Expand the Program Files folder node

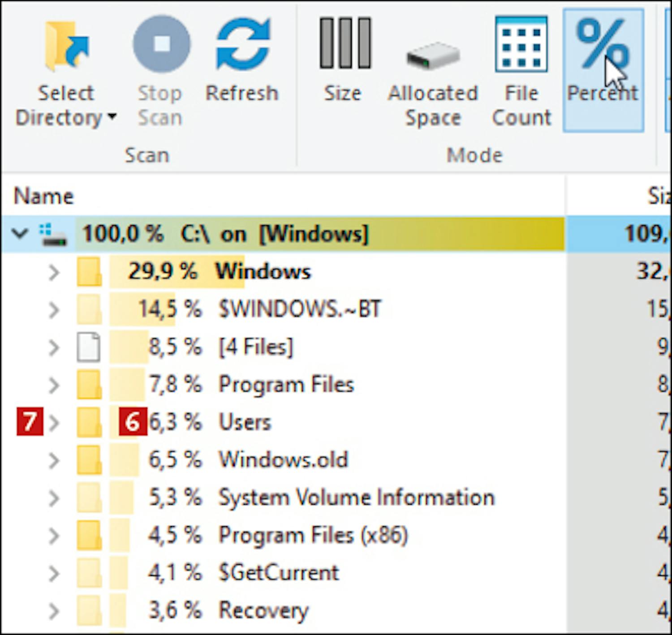pos(54,385)
